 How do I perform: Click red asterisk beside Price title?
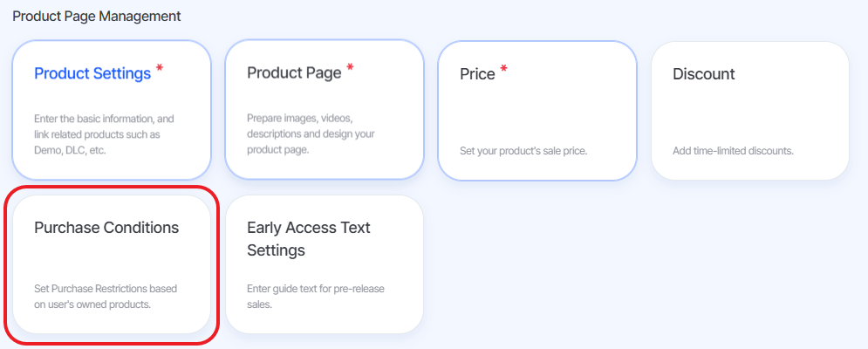503,69
